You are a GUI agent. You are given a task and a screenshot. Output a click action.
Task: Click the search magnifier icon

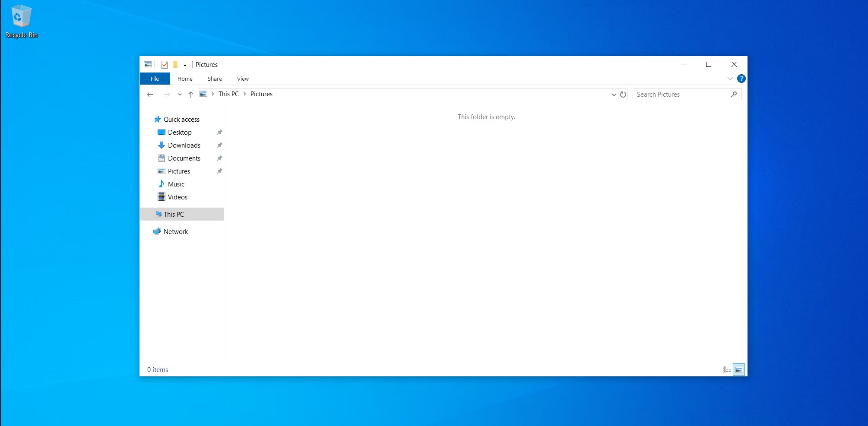pyautogui.click(x=734, y=95)
